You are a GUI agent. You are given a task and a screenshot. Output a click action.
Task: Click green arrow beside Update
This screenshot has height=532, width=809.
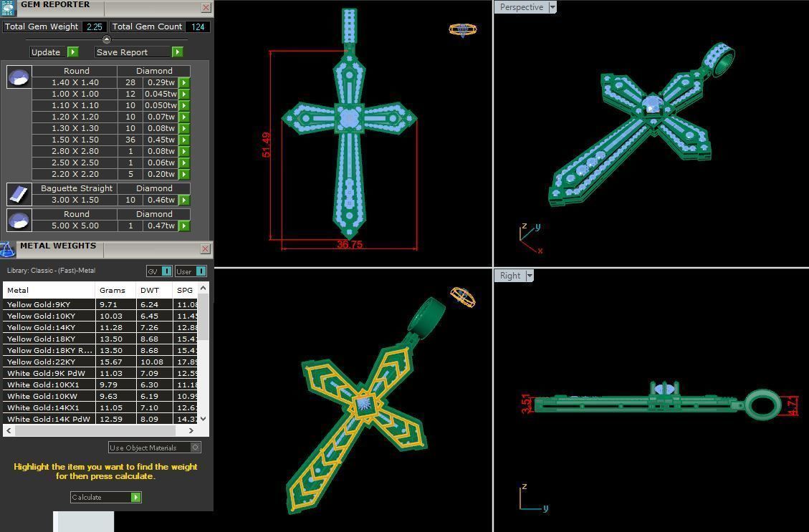coord(73,52)
